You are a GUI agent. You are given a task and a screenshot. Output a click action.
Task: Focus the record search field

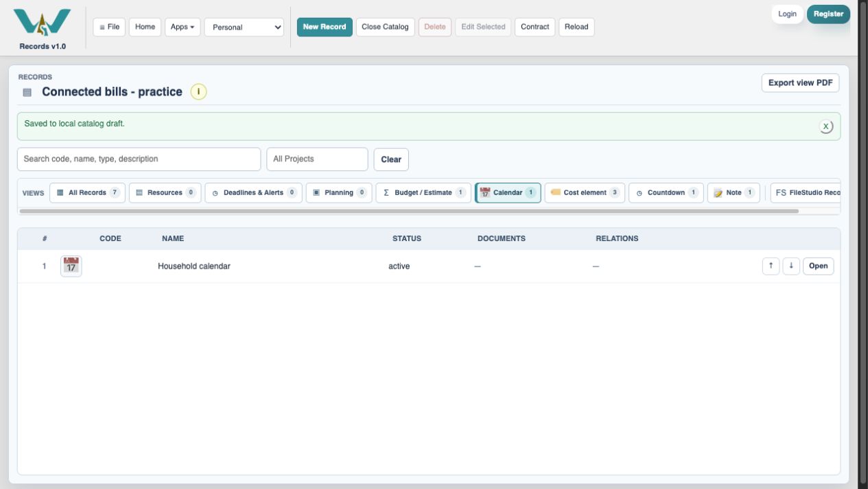(139, 159)
